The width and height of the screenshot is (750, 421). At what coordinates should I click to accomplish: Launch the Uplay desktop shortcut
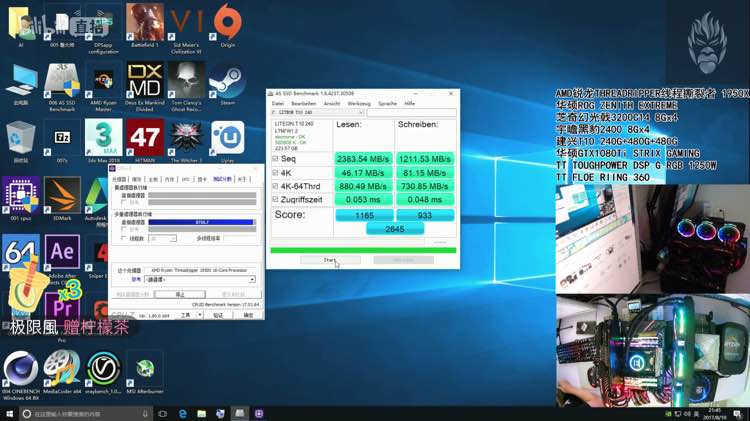click(x=228, y=142)
